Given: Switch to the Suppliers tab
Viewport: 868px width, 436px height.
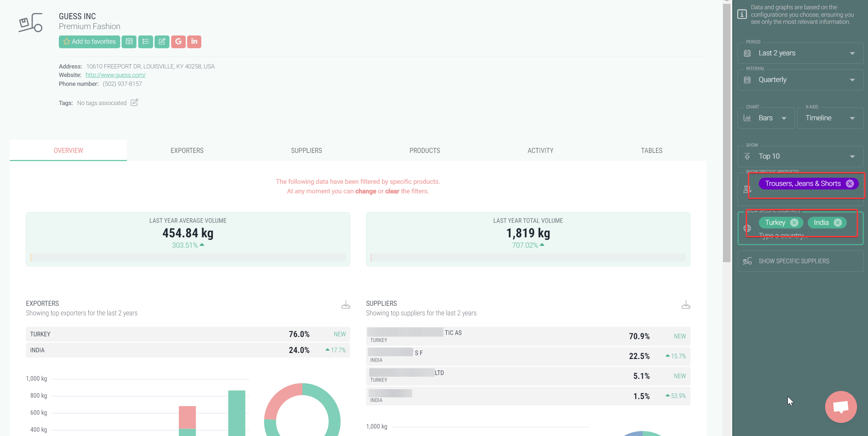Looking at the screenshot, I should tap(307, 150).
